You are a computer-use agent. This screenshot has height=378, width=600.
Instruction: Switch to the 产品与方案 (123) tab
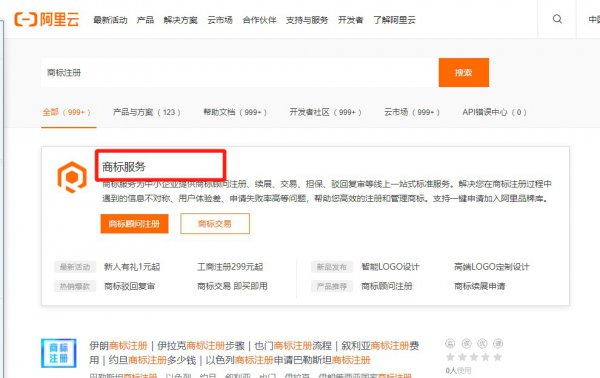click(x=147, y=112)
